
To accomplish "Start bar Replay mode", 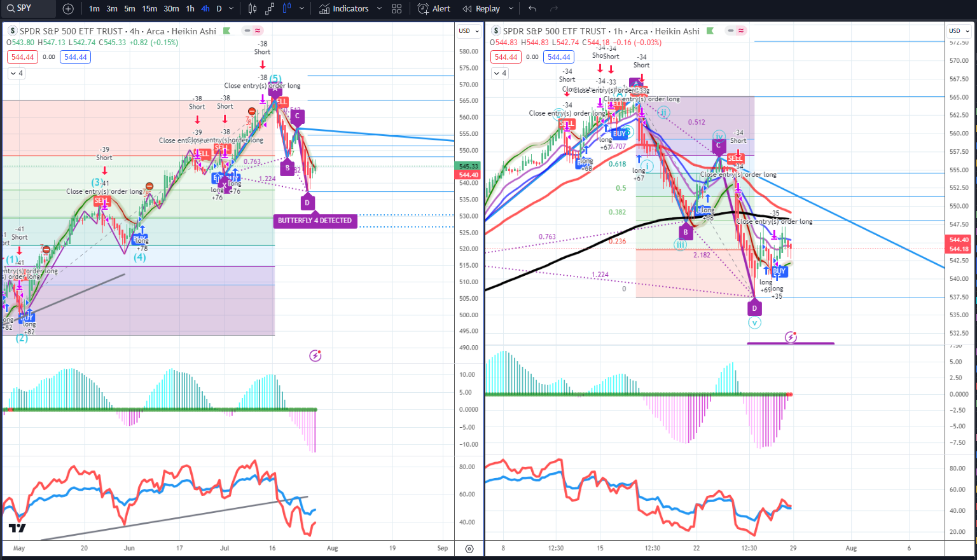I will pos(482,9).
